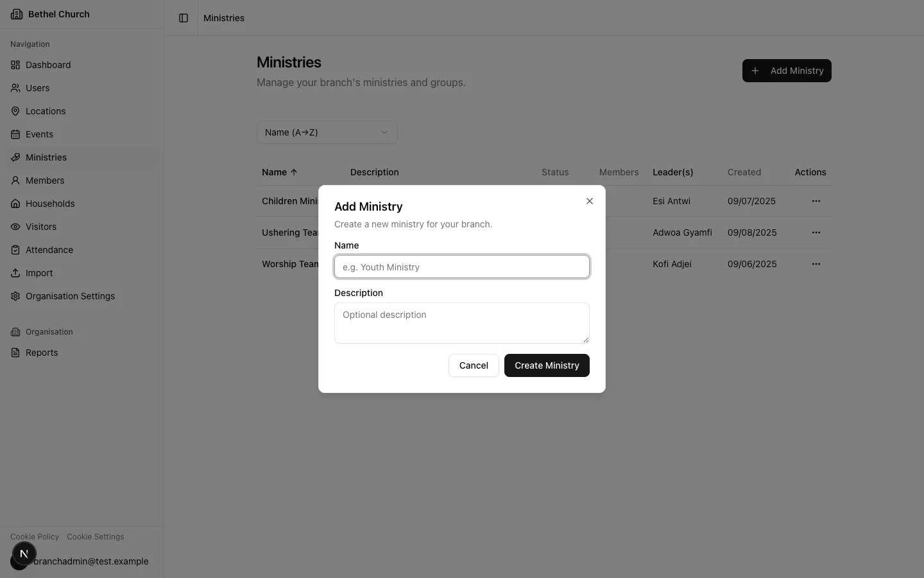Click the Worship Team row name
Viewport: 924px width, 578px height.
coord(290,264)
